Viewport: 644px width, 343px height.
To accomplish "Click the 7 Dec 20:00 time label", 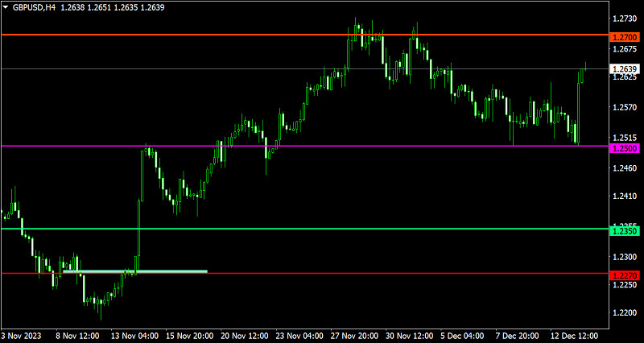I will 518,335.
